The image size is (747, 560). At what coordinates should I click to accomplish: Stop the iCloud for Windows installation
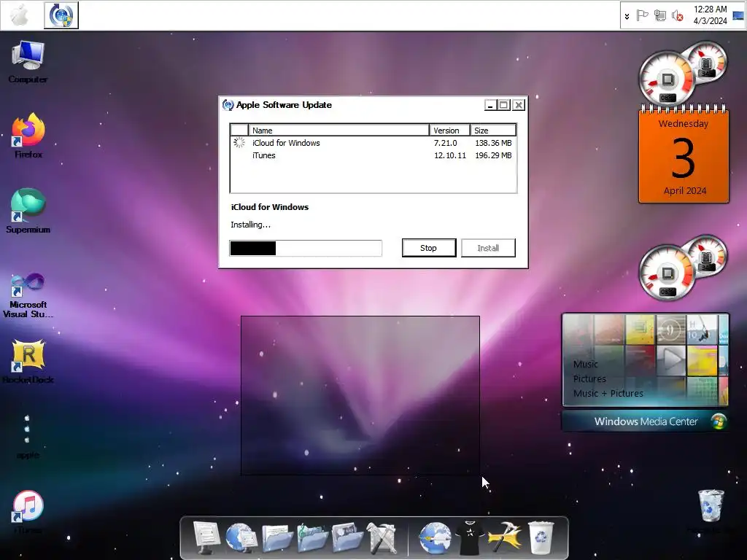pos(429,248)
